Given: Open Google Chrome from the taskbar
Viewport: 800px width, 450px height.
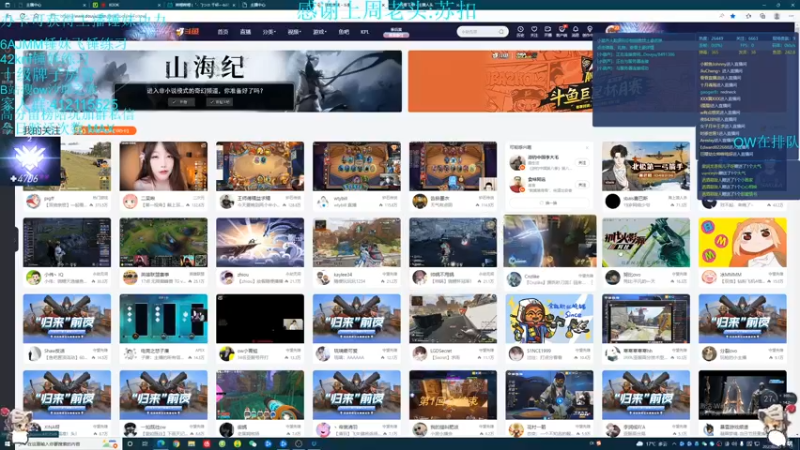Looking at the screenshot, I should pos(176,444).
